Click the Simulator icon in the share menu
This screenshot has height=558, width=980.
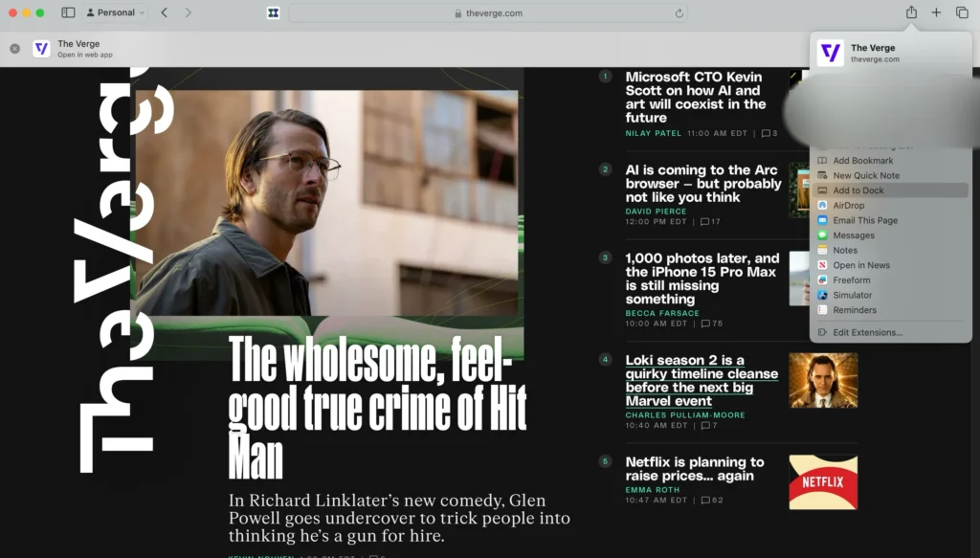[x=822, y=296]
